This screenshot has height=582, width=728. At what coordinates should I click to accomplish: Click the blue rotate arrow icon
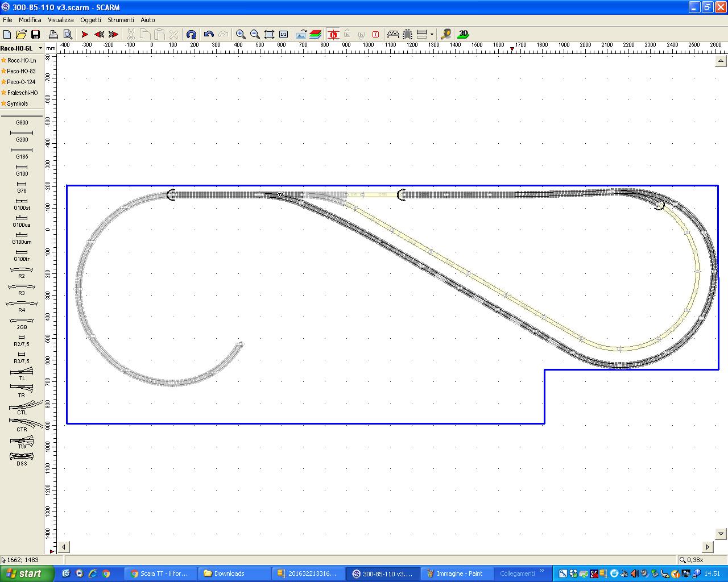pyautogui.click(x=191, y=34)
